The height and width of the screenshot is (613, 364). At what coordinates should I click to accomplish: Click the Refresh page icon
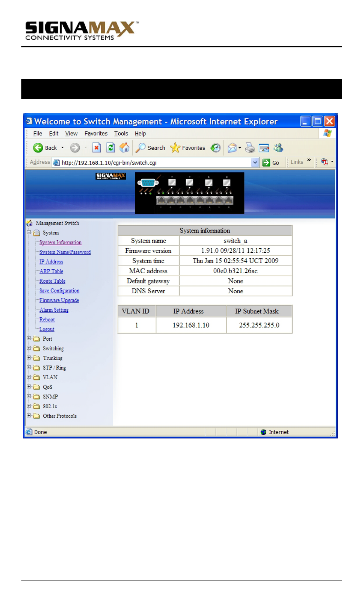point(111,147)
